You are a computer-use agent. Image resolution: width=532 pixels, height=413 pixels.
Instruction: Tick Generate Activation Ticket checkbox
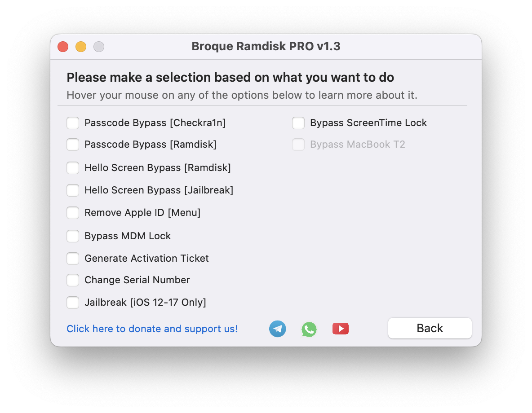pos(73,259)
